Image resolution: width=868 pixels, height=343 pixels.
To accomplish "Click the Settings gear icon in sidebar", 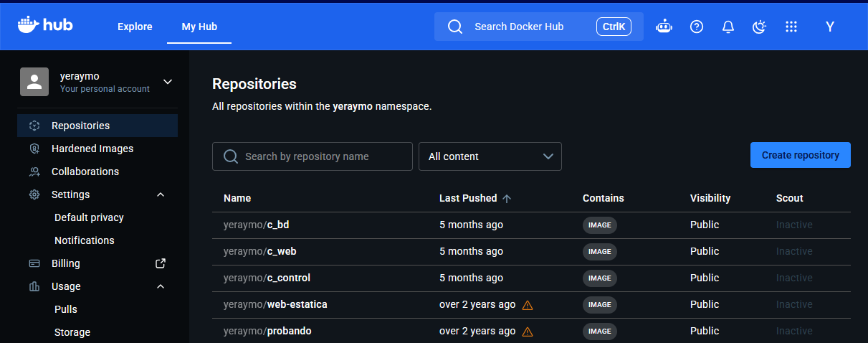I will tap(34, 194).
